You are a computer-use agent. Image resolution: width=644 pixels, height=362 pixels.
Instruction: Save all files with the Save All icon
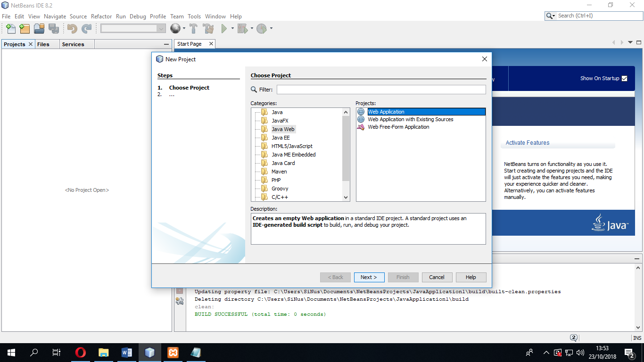[54, 29]
